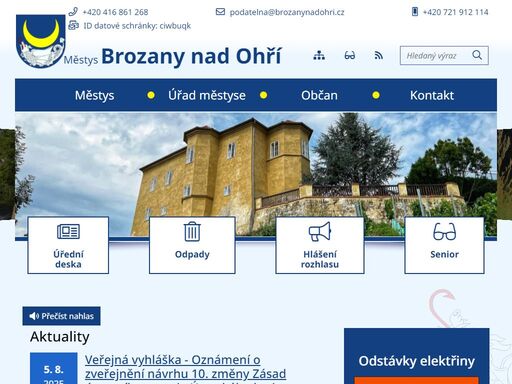Click the email envelope icon
512x384 pixels.
[x=220, y=12]
